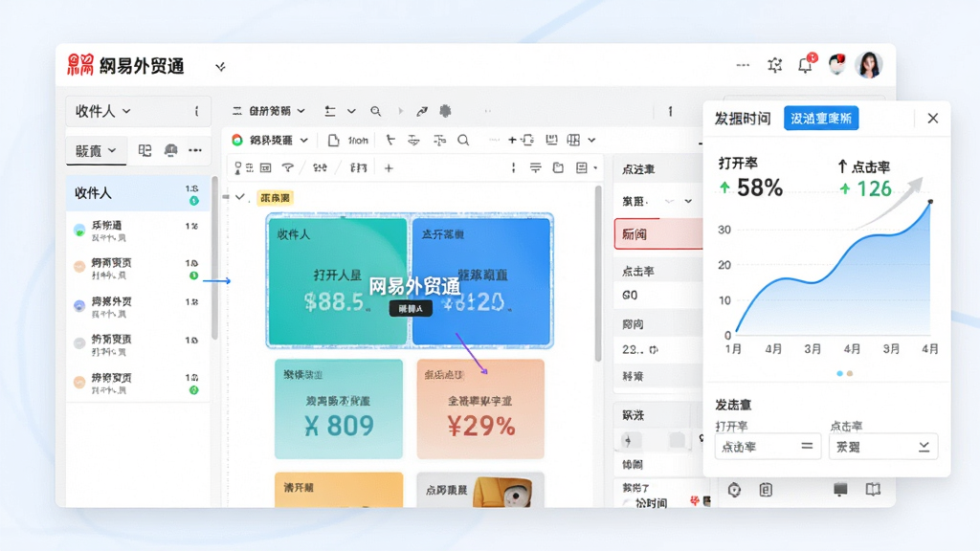
Task: Click the 点击率 126 metric
Action: (865, 179)
